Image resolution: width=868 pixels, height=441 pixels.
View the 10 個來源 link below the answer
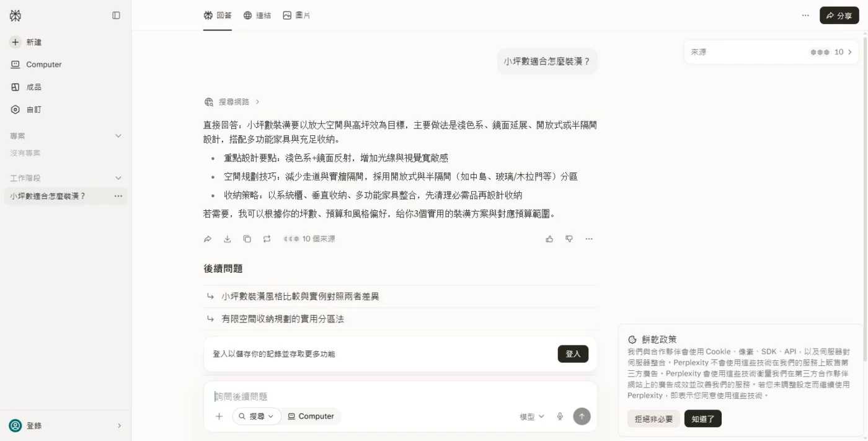pos(309,239)
